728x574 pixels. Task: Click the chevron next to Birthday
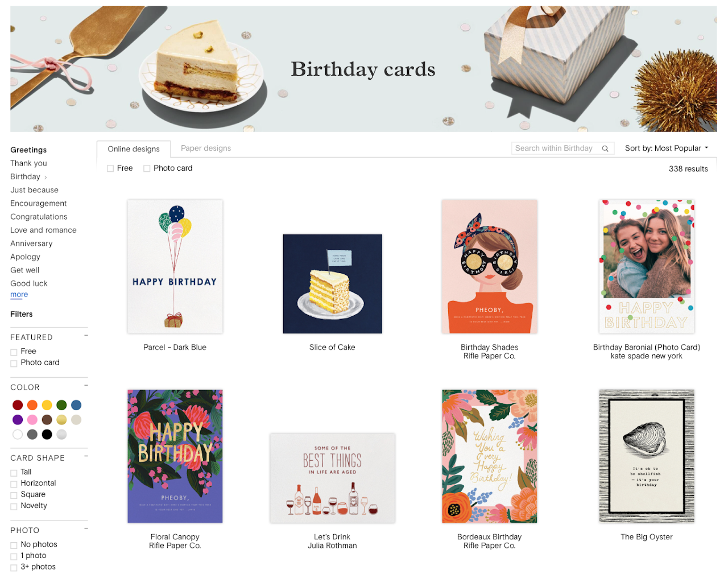[x=45, y=177]
